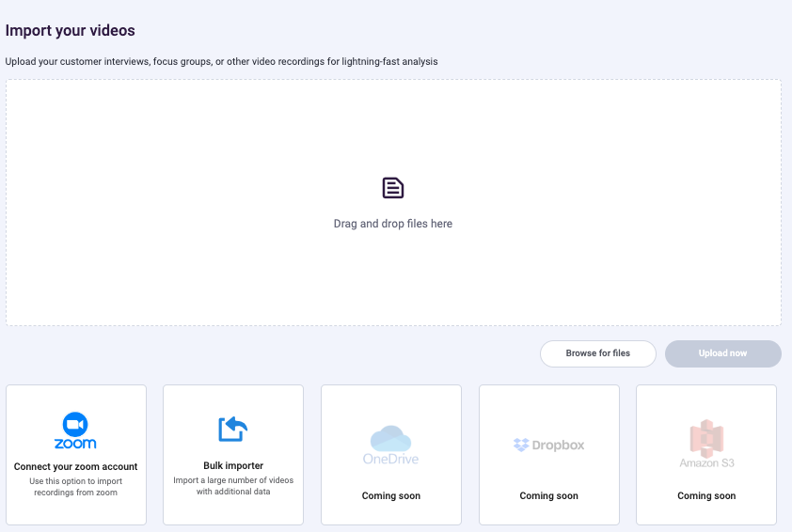The width and height of the screenshot is (792, 532).
Task: Click the Import your videos heading
Action: pyautogui.click(x=71, y=30)
